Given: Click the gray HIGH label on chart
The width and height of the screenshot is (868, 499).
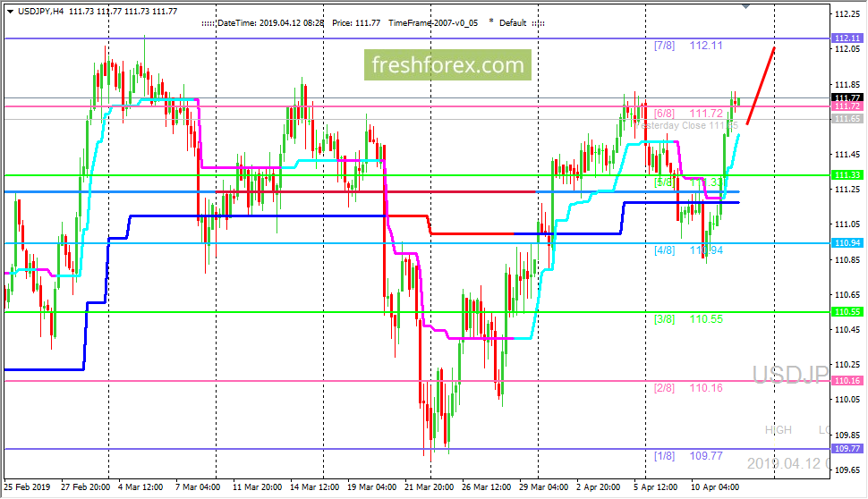Looking at the screenshot, I should (x=779, y=430).
